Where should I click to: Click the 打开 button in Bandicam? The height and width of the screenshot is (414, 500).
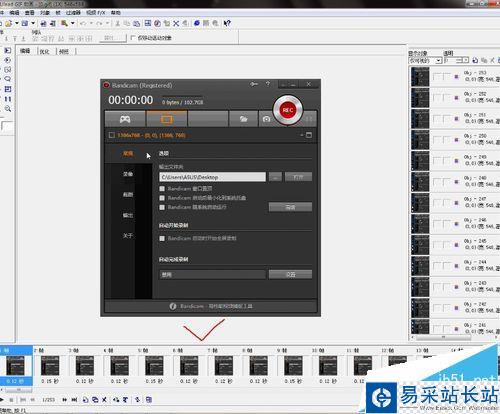[x=298, y=177]
